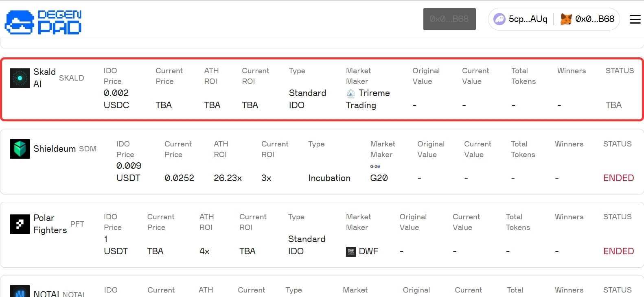Open the Polar Fighters project logo
Image resolution: width=644 pixels, height=297 pixels.
(20, 224)
